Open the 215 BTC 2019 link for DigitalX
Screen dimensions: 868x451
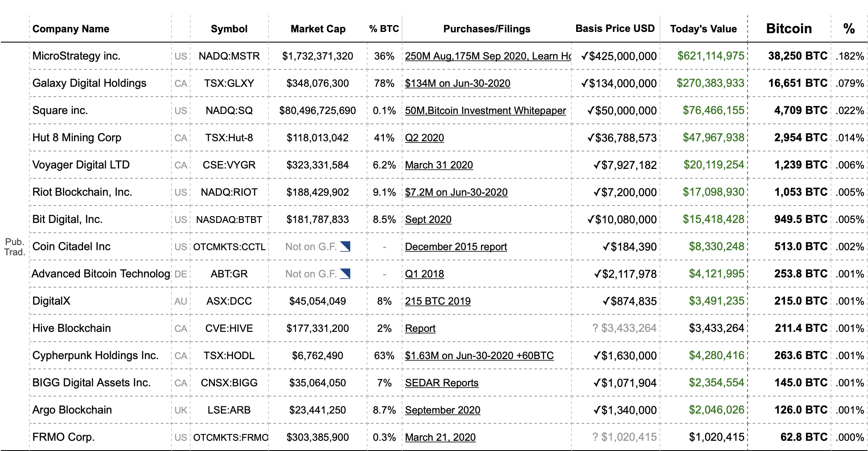pos(437,301)
